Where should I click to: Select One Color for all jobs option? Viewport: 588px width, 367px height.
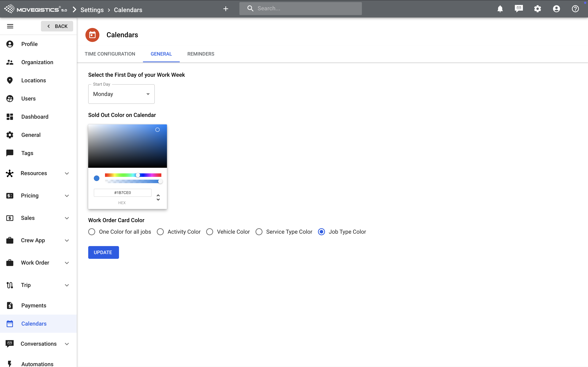pyautogui.click(x=92, y=232)
